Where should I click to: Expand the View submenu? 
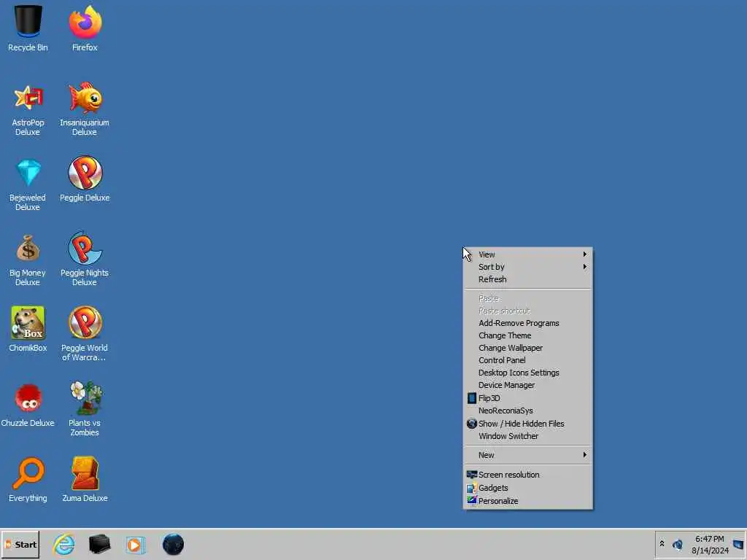pos(528,254)
